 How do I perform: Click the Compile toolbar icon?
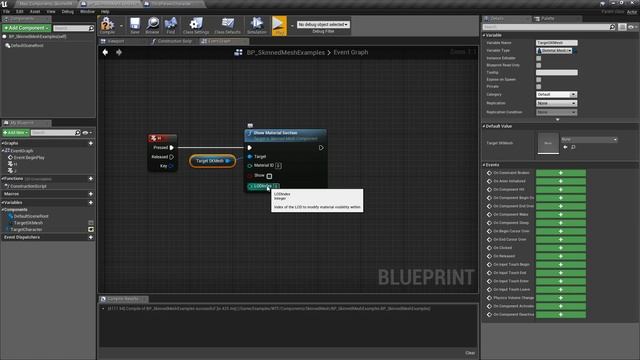(107, 24)
